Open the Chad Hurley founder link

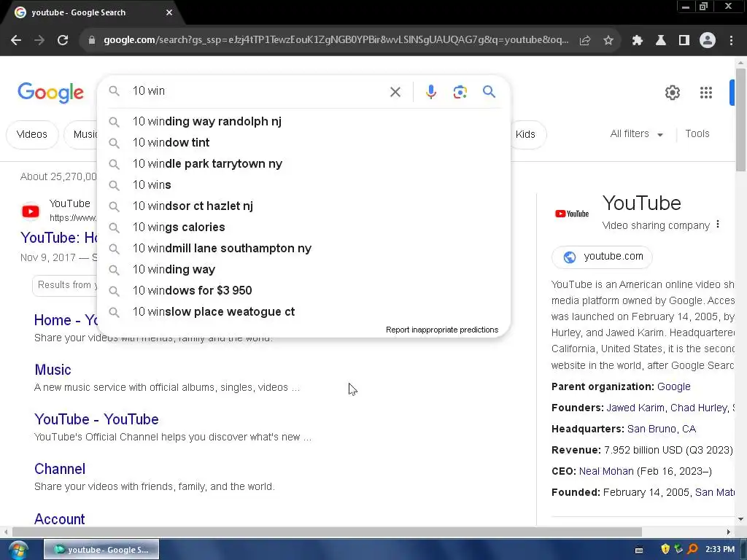[699, 408]
